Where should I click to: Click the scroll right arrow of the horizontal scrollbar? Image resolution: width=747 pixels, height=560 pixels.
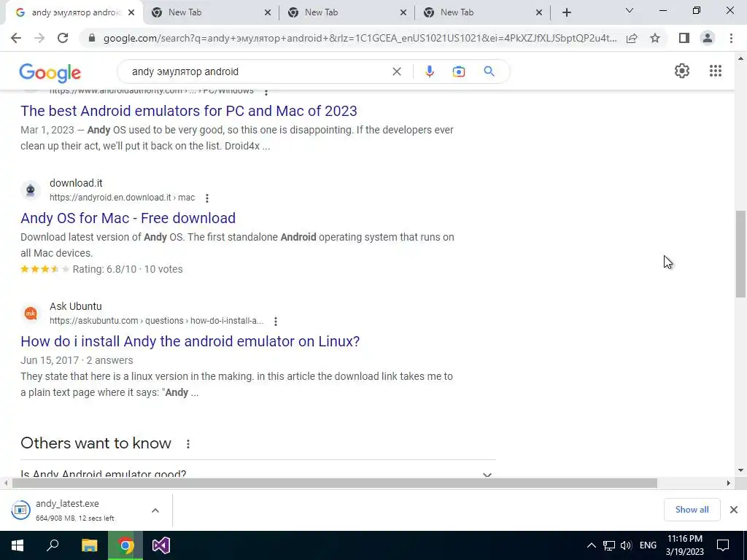pyautogui.click(x=728, y=483)
